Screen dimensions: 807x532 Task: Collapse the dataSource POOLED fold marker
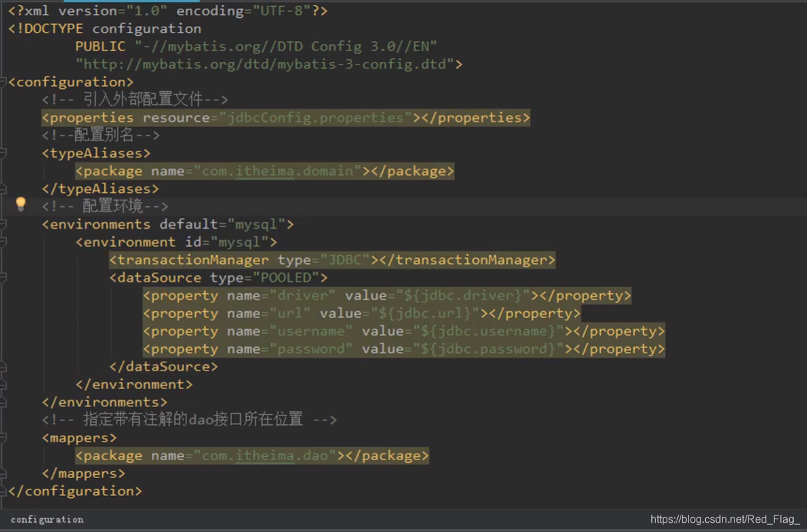point(3,278)
